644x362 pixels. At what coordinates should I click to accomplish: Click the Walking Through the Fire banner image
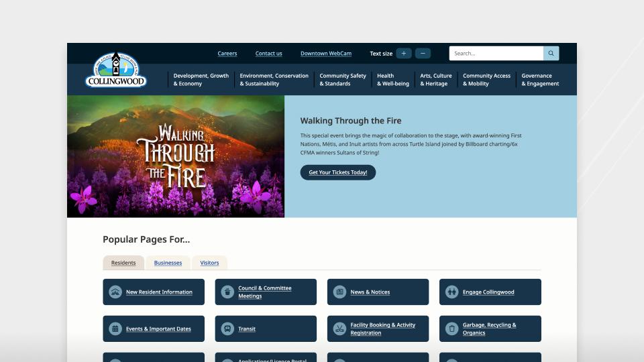pyautogui.click(x=176, y=156)
